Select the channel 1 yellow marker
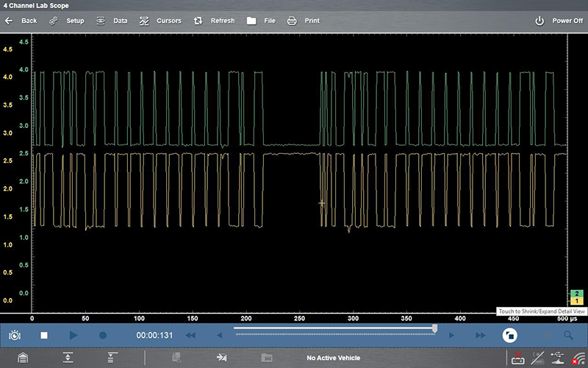This screenshot has width=588, height=368. click(576, 301)
